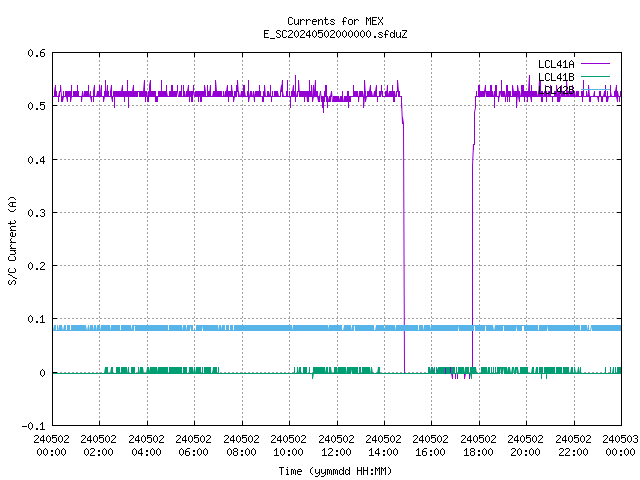Click the x-axis tick 240502 08:00
The image size is (640, 480).
point(241,445)
